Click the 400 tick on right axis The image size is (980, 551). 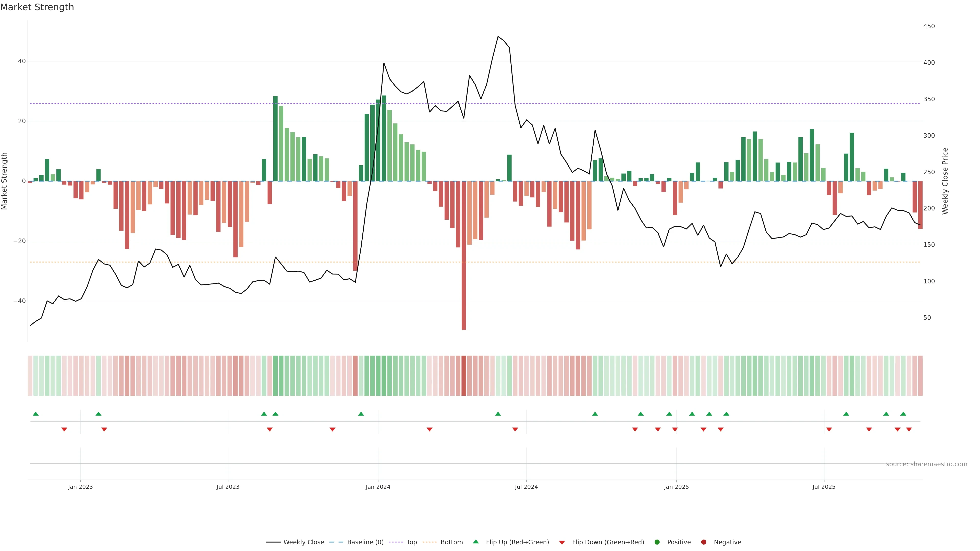929,62
